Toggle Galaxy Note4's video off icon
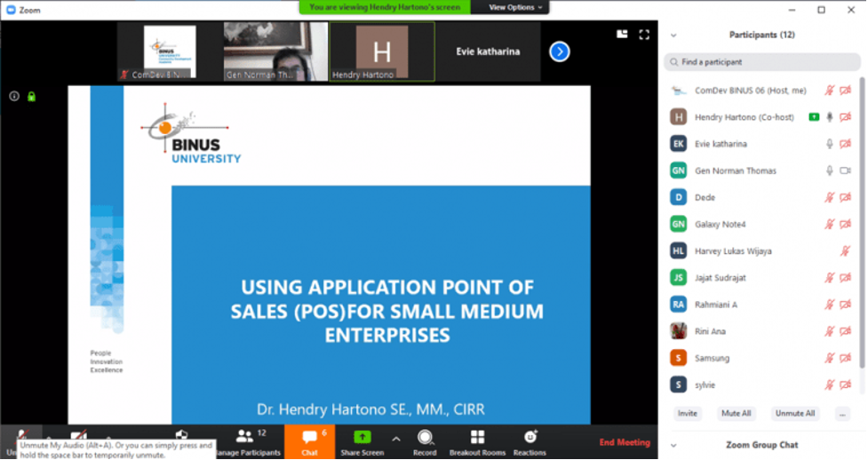Image resolution: width=868 pixels, height=460 pixels. 845,224
